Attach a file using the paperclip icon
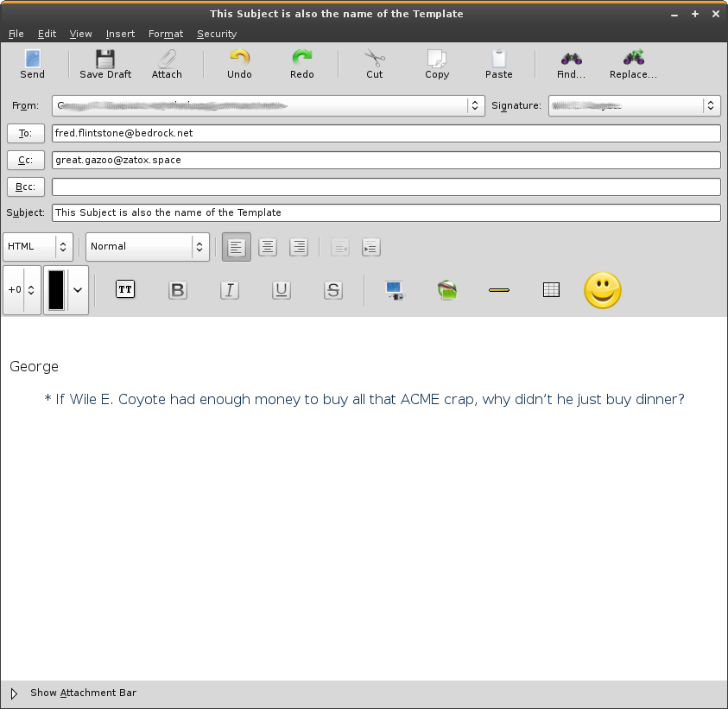 (167, 64)
